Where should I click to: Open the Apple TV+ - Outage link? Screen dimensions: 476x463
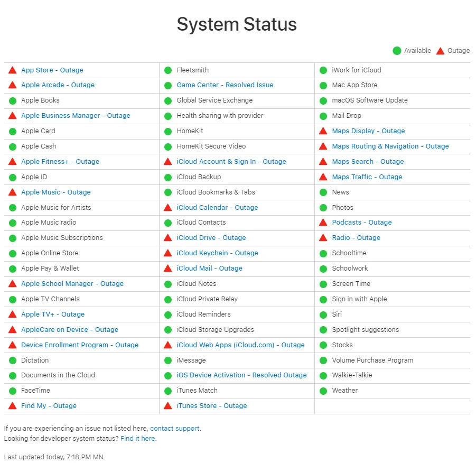pos(53,314)
